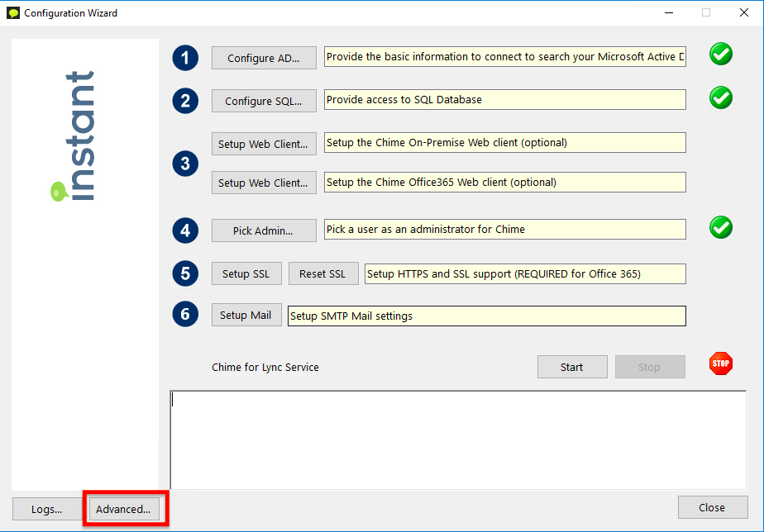Open the Pick Admin dialog
Viewport: 764px width, 532px height.
point(264,230)
